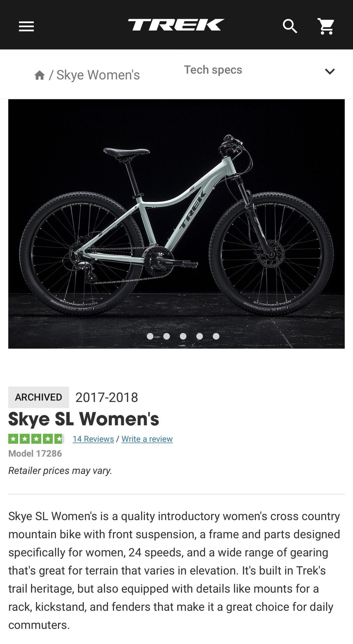The width and height of the screenshot is (353, 644).
Task: Click the Skye SL Women's product title
Action: 84,419
